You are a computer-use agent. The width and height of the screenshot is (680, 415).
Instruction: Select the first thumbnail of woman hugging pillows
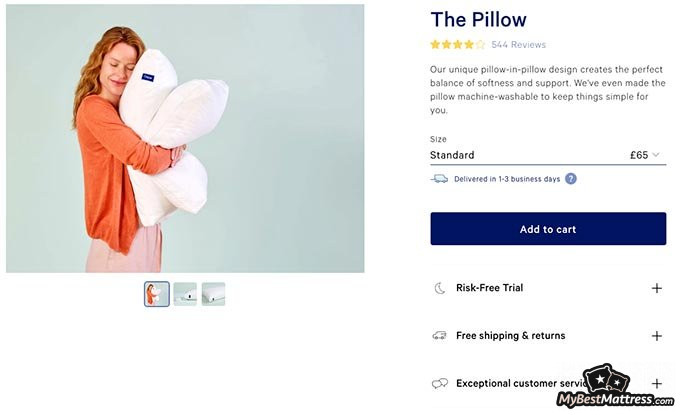coord(157,294)
